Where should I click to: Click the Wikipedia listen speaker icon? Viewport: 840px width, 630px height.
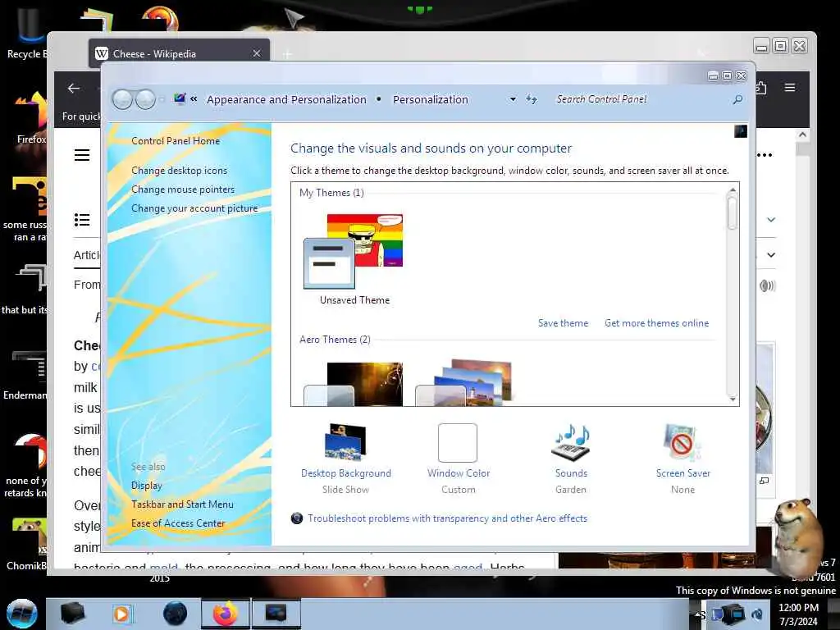click(767, 285)
